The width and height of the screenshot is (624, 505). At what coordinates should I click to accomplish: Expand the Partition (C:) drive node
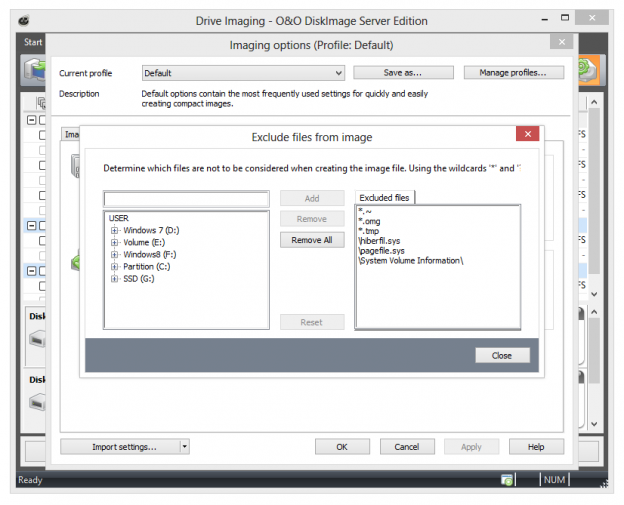(115, 266)
